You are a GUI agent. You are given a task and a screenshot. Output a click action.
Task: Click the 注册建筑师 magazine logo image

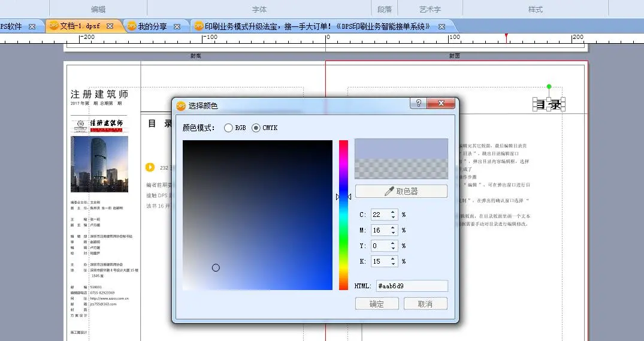click(99, 126)
